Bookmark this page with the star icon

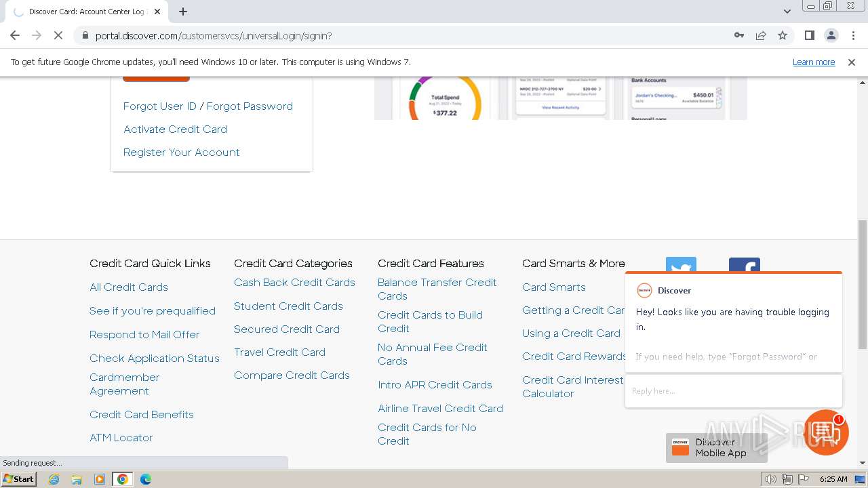point(783,35)
